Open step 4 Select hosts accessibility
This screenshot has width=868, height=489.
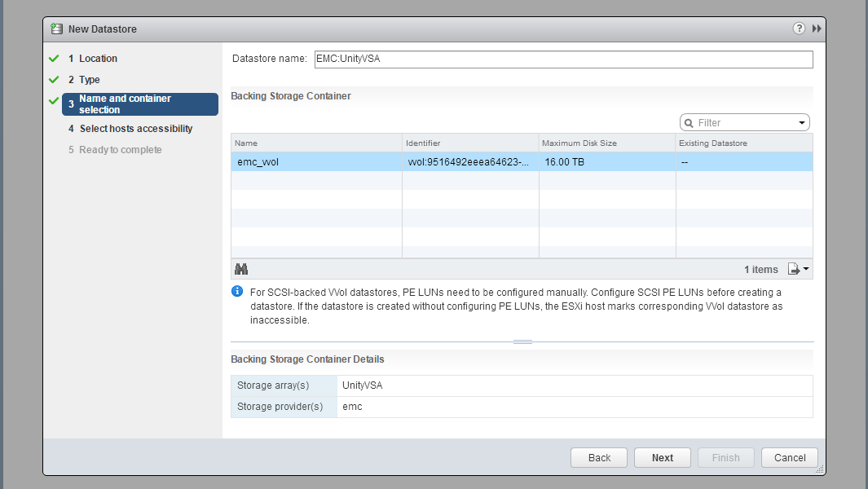136,129
